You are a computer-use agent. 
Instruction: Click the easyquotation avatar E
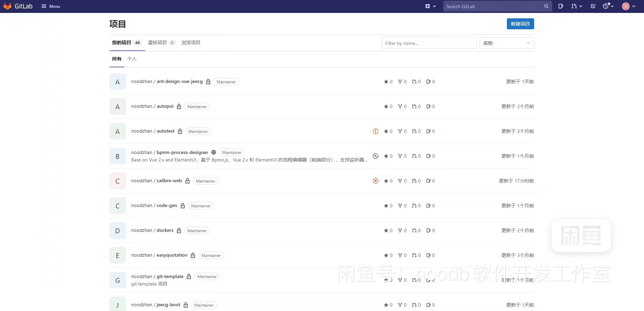[118, 255]
